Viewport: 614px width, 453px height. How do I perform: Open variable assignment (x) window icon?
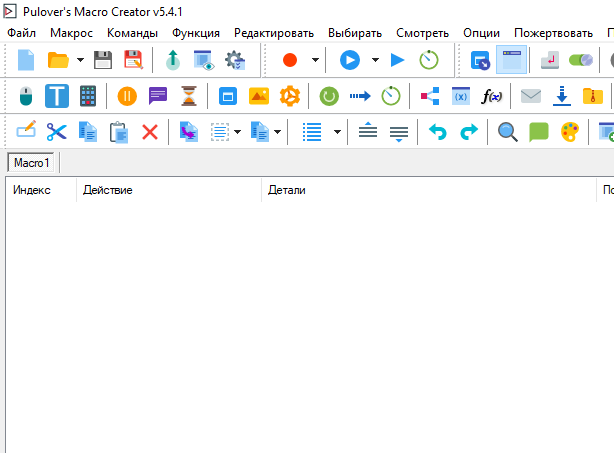[x=461, y=96]
